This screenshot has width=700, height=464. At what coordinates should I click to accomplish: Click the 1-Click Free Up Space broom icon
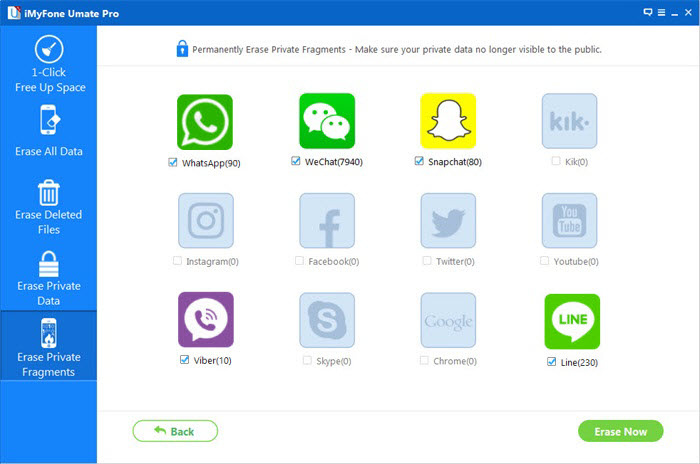pyautogui.click(x=49, y=49)
